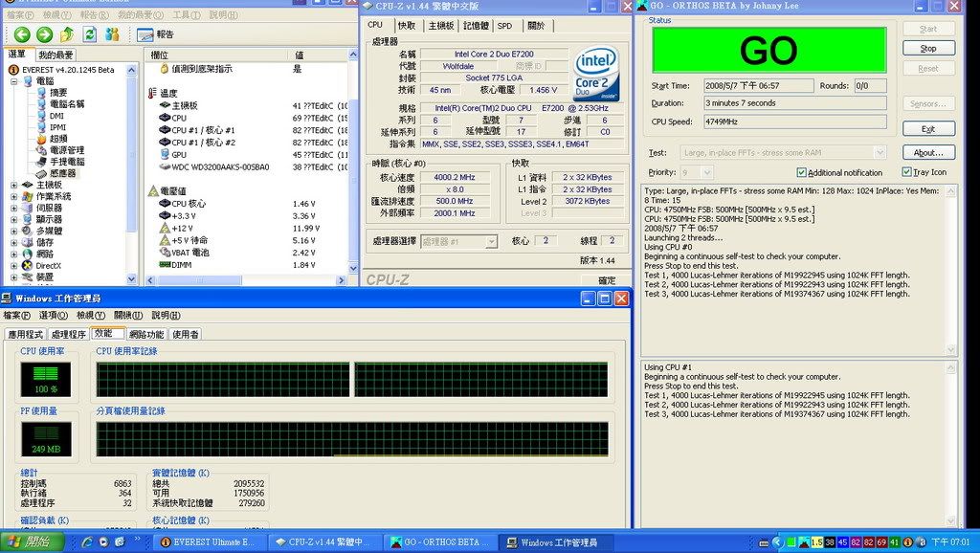Open Task Manager 處理程序 processes tab
Screen dimensions: 980x553
(x=69, y=334)
